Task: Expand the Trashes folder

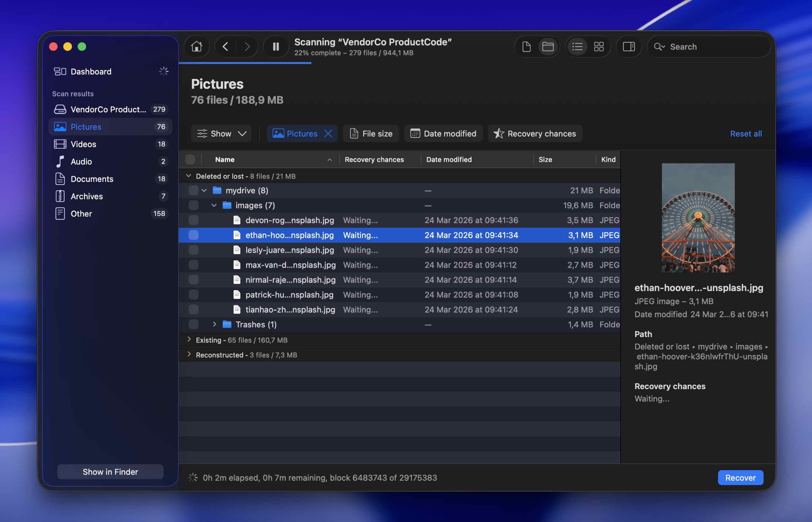Action: [214, 324]
